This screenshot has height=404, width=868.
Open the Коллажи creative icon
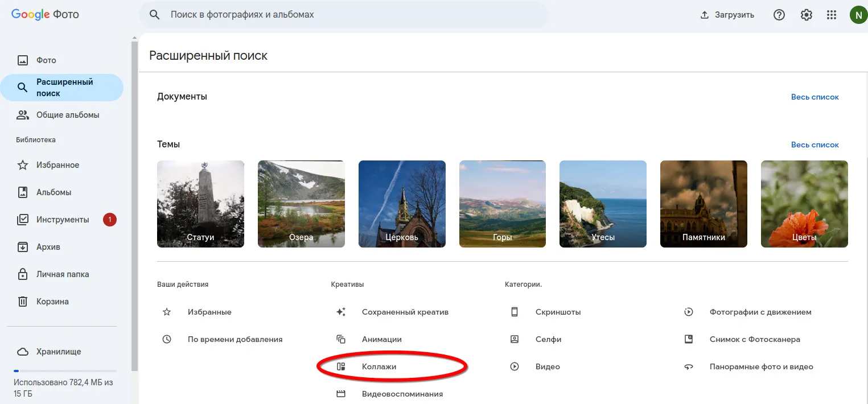pos(342,366)
